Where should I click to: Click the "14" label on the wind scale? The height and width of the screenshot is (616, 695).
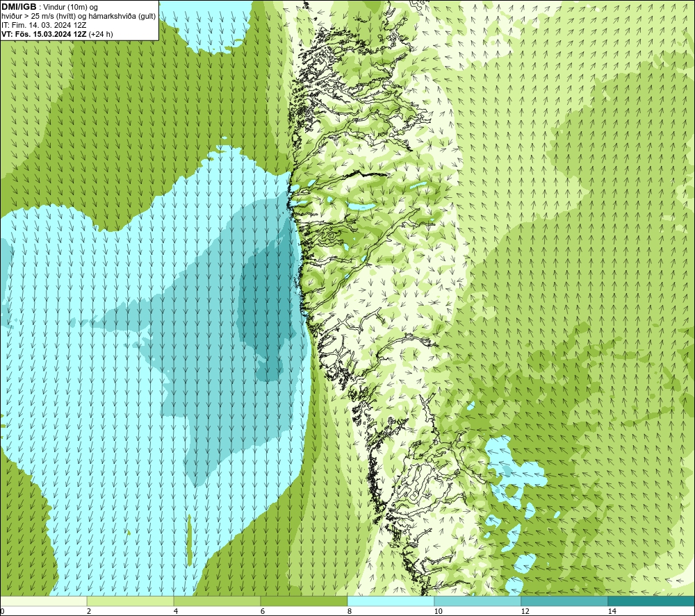click(612, 611)
